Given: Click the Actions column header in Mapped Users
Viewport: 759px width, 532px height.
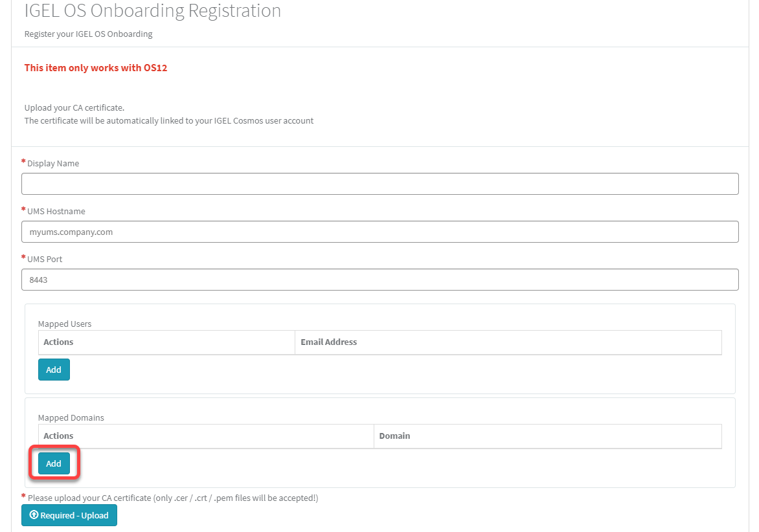Looking at the screenshot, I should point(58,342).
